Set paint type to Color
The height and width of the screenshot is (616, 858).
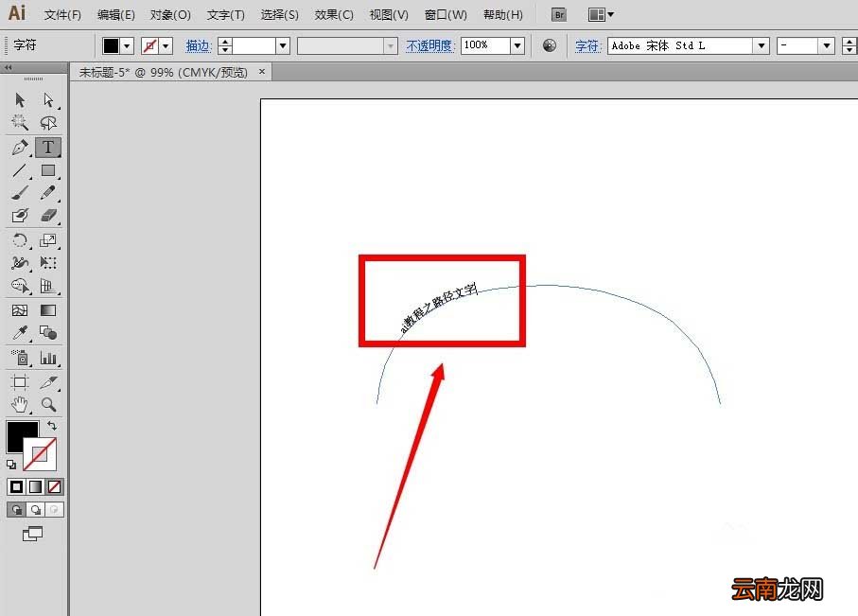click(x=16, y=486)
